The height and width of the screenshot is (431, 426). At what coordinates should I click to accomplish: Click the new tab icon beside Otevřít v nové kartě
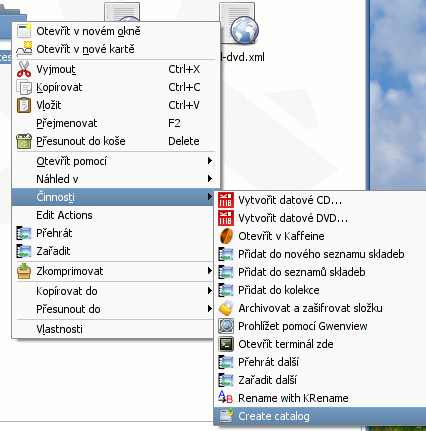coord(24,49)
